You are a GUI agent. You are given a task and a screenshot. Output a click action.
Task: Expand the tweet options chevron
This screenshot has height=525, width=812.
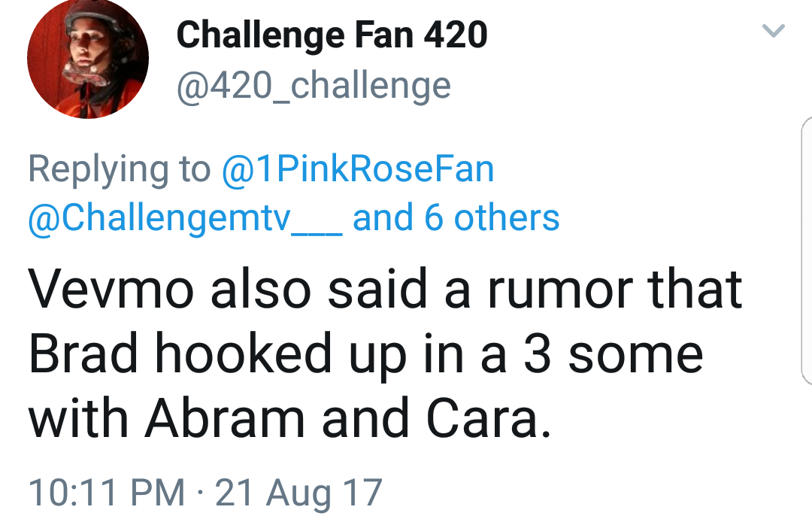click(774, 31)
